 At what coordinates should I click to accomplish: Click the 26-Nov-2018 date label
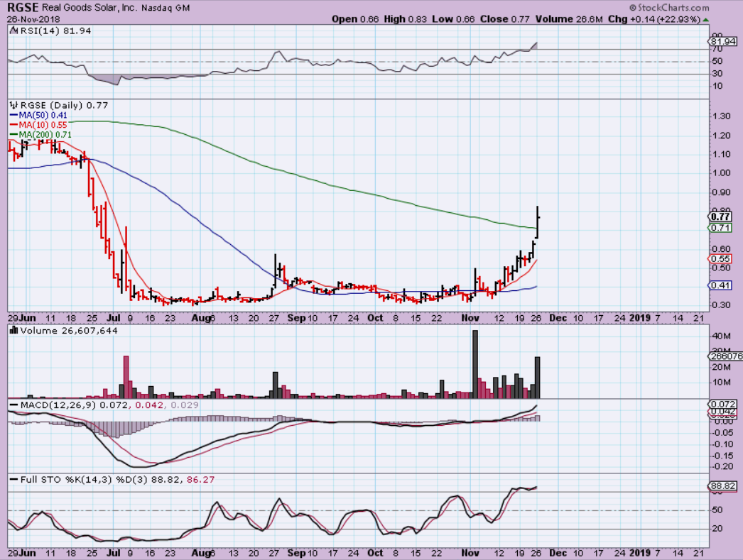(33, 19)
